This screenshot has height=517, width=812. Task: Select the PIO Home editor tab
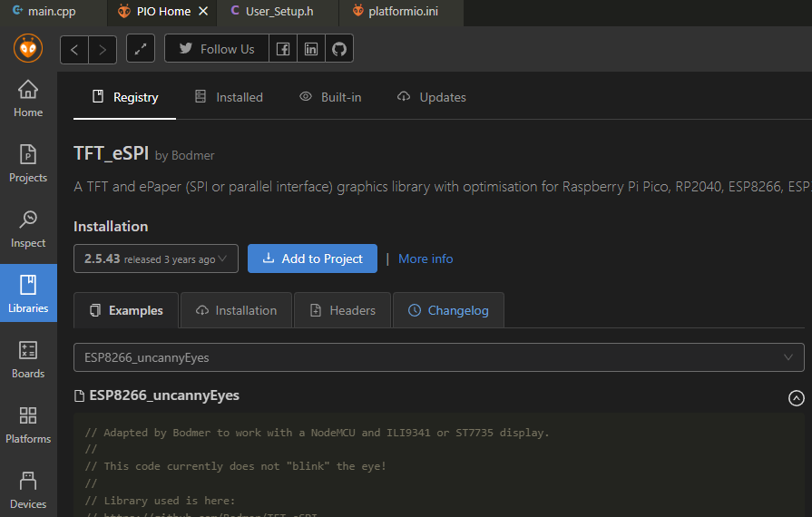162,12
